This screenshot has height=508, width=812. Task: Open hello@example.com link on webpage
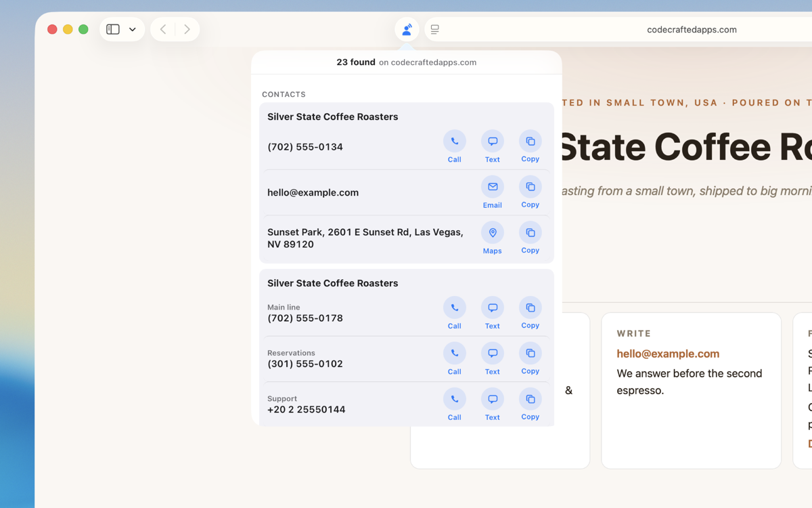coord(668,354)
